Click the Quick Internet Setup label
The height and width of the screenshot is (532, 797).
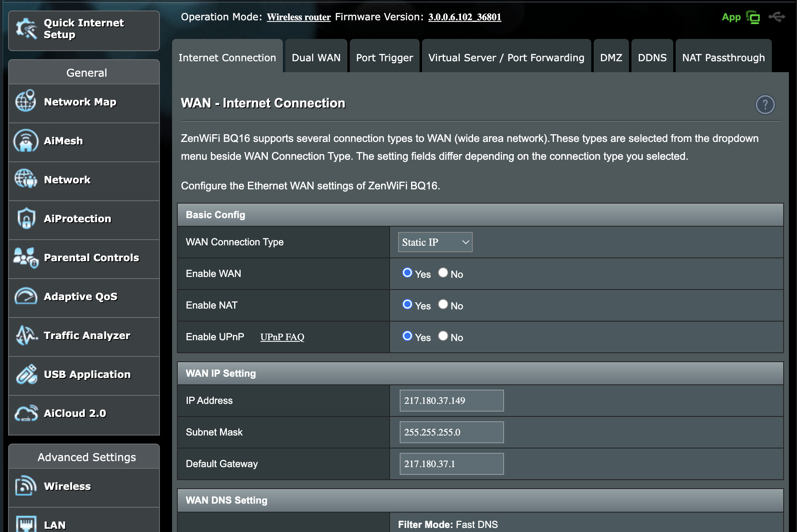(84, 28)
